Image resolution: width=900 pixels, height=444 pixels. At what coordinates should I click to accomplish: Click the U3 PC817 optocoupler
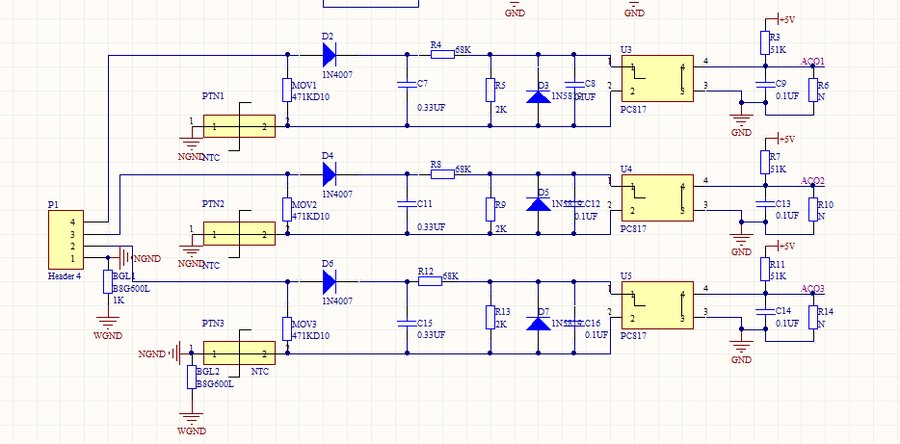pos(655,79)
